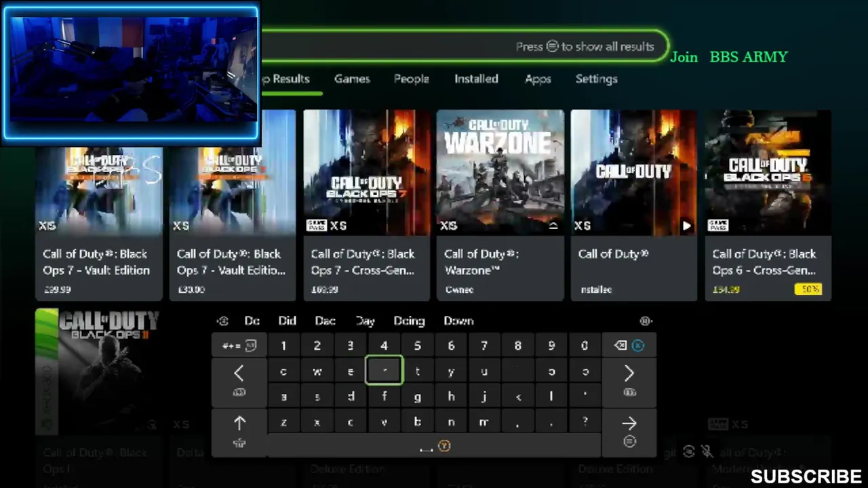Tap the U letter key
Screen dimensions: 868x488
pyautogui.click(x=484, y=371)
